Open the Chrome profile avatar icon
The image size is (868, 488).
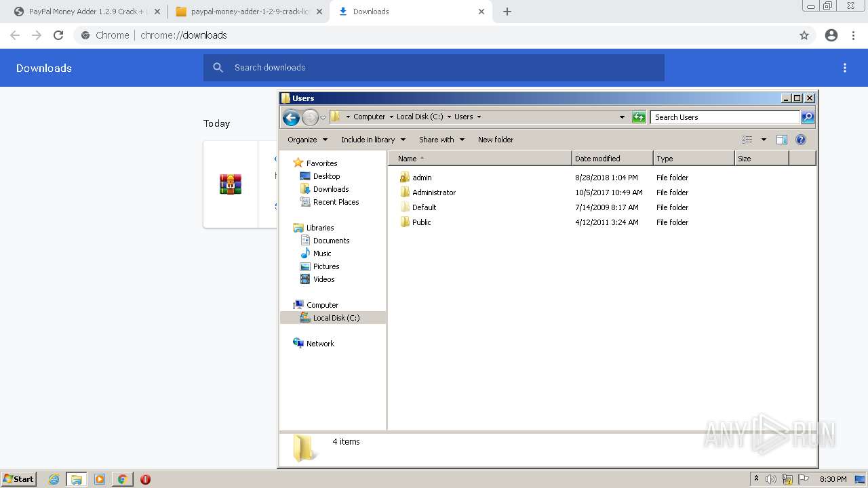pos(831,35)
